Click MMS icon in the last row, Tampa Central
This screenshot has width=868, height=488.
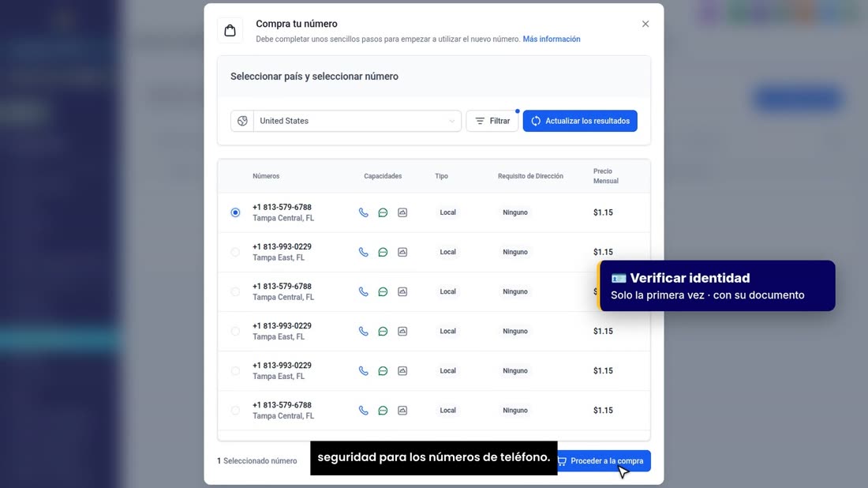pyautogui.click(x=402, y=411)
